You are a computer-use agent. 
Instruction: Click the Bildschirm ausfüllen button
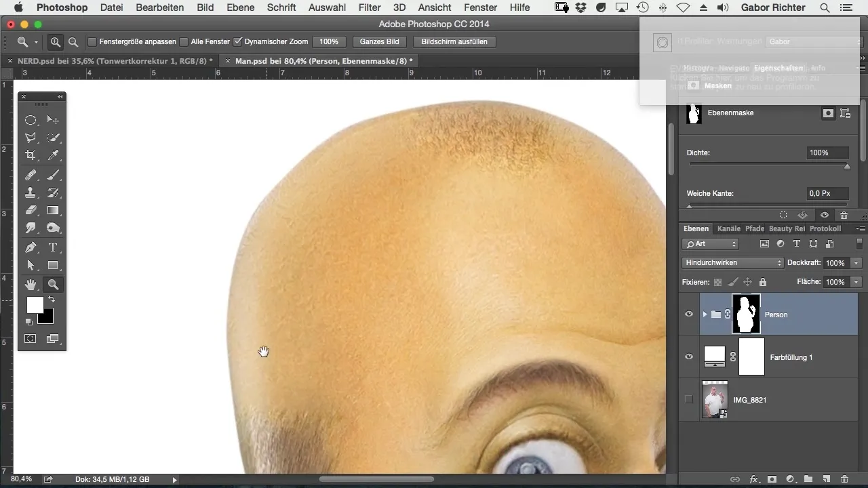[454, 42]
